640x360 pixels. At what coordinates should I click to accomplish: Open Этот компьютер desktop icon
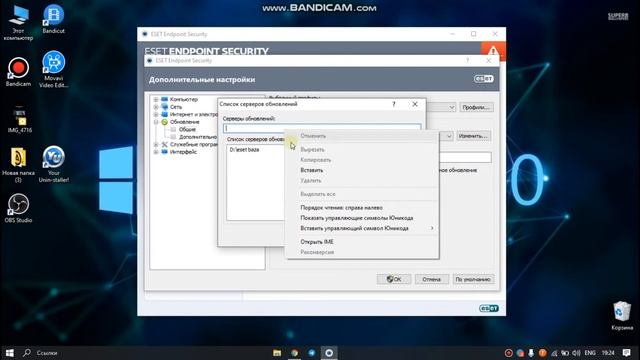[x=18, y=22]
